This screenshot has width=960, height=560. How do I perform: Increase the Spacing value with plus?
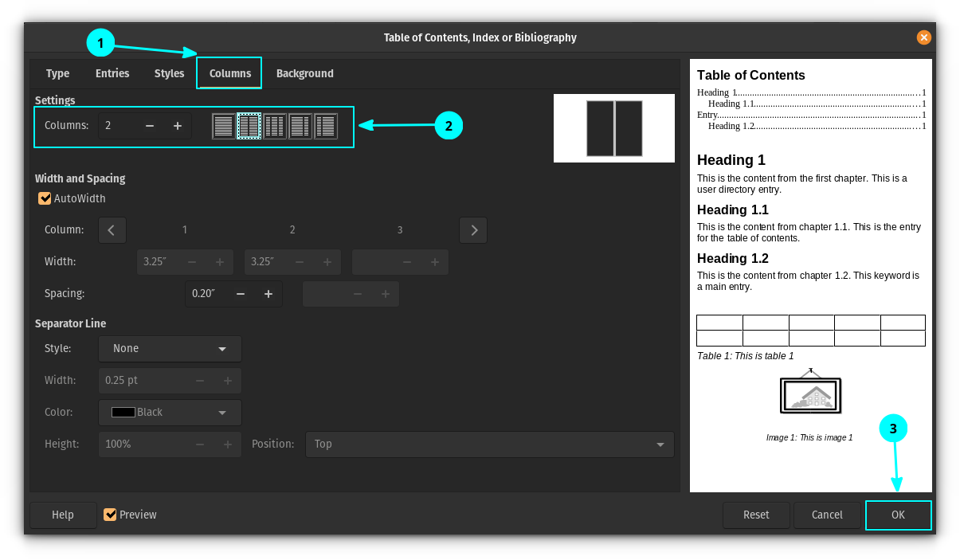268,294
